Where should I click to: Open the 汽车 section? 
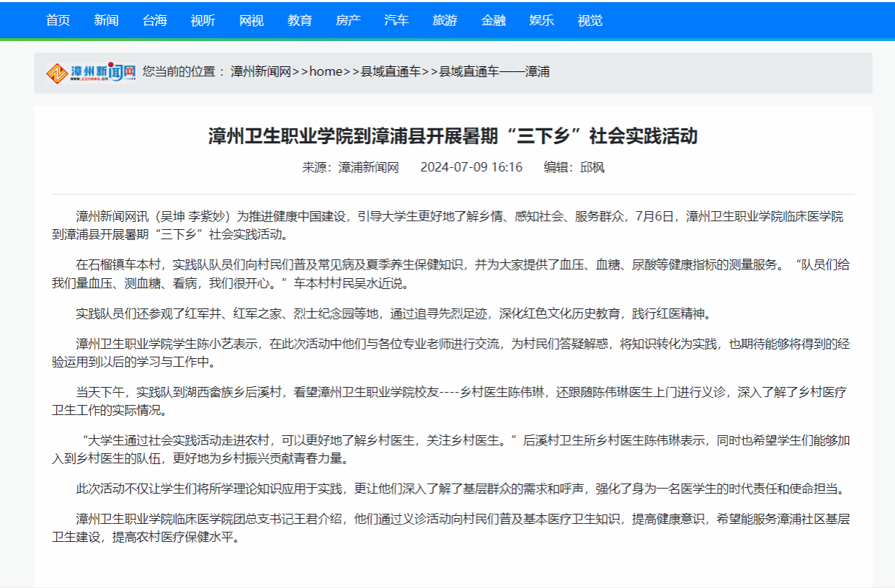[x=396, y=20]
